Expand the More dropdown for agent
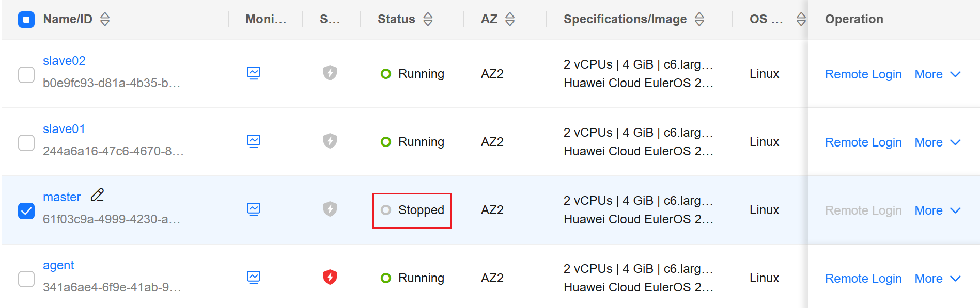980x308 pixels. pyautogui.click(x=937, y=279)
